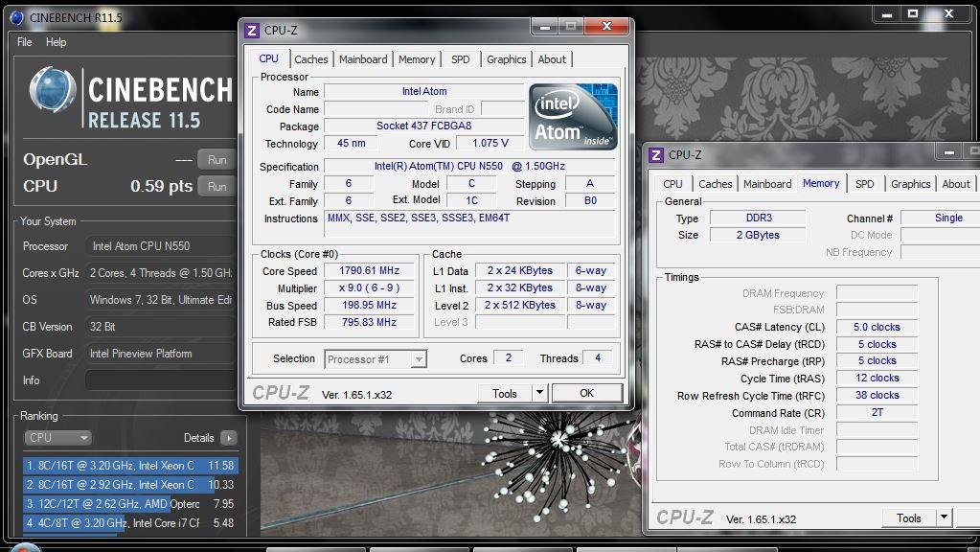
Task: Select the Graphics tab in the Memory CPU-Z window
Action: pyautogui.click(x=911, y=184)
